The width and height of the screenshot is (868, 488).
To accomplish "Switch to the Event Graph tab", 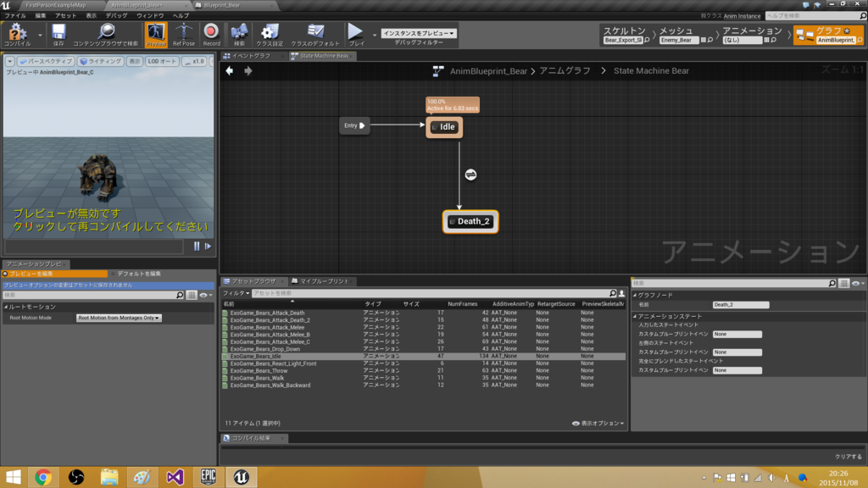I will click(x=252, y=56).
